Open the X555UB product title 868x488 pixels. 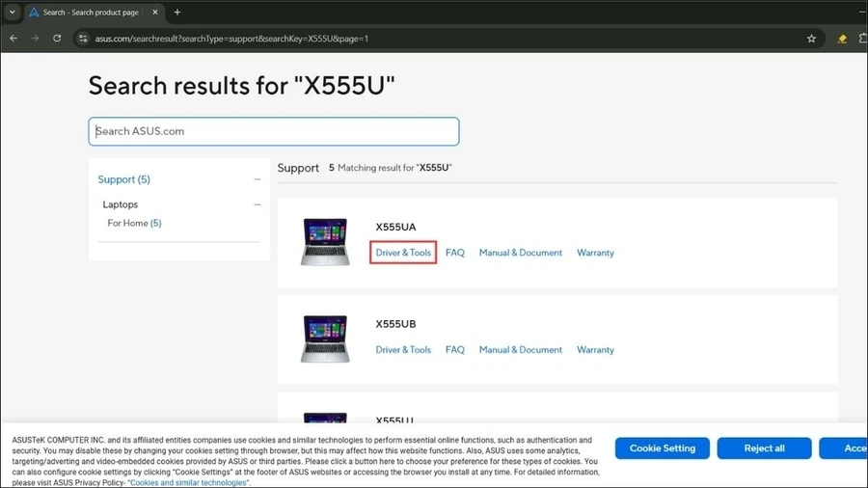[x=395, y=324]
